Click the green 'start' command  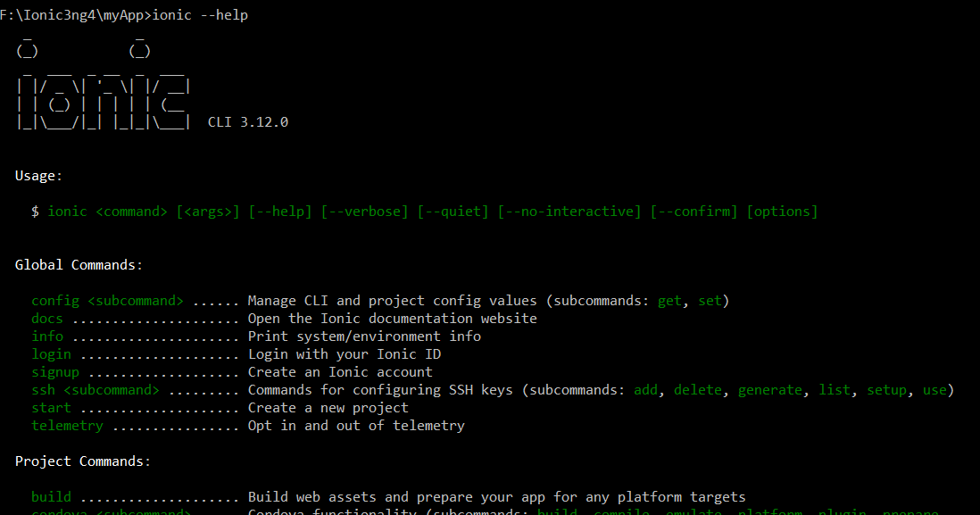click(51, 408)
